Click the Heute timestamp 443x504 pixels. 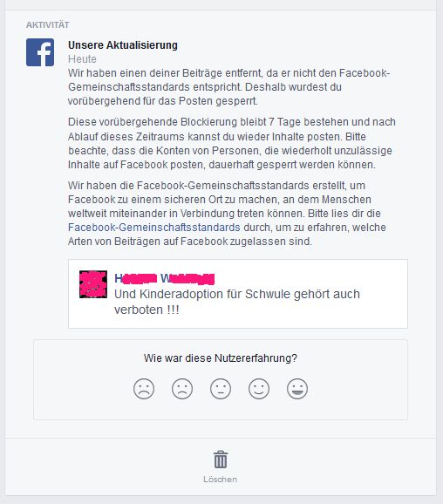coord(82,59)
